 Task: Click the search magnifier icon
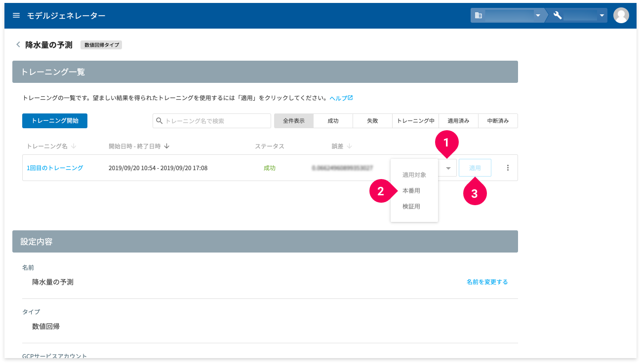point(160,121)
